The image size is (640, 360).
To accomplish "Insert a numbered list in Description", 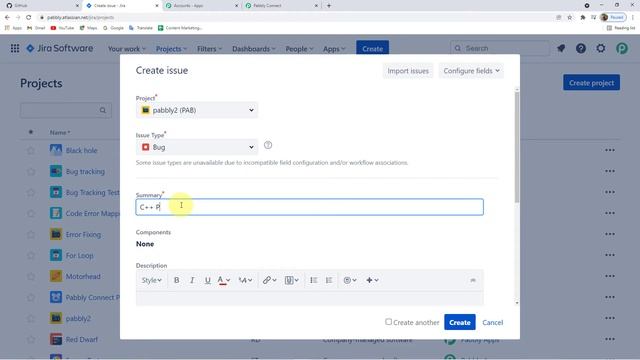I will pyautogui.click(x=329, y=280).
